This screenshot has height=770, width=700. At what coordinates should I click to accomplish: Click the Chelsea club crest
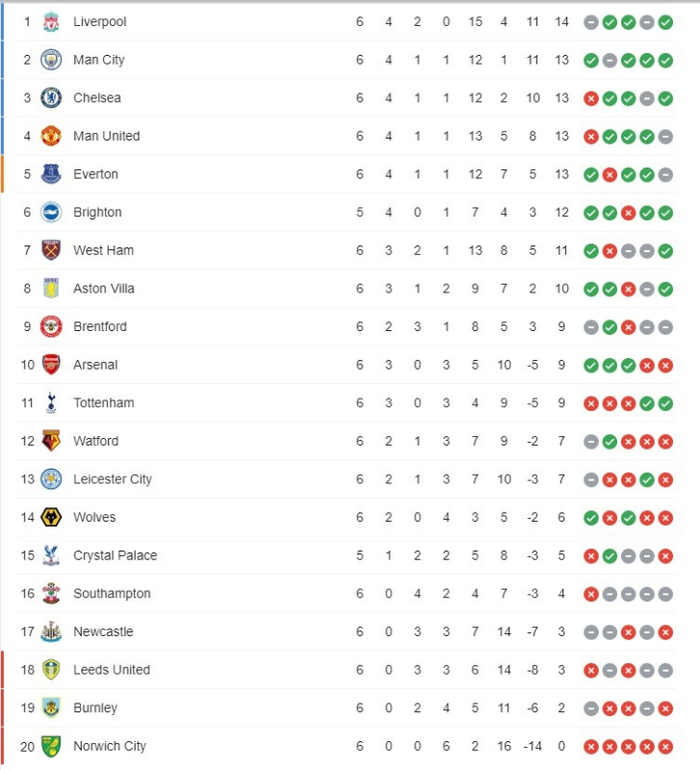coord(51,98)
